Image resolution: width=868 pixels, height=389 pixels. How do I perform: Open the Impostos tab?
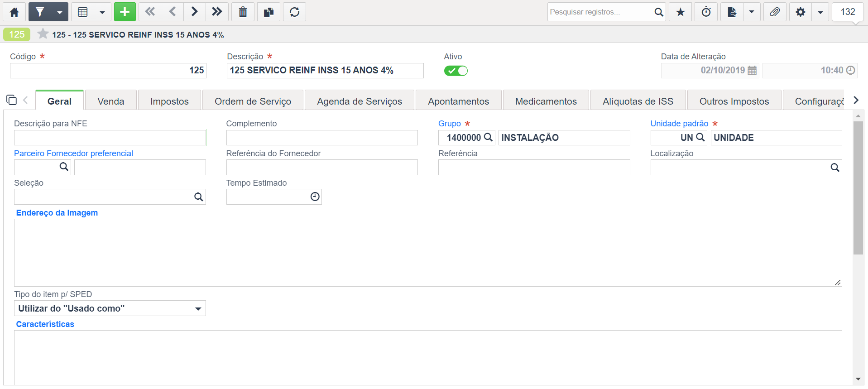coord(169,101)
